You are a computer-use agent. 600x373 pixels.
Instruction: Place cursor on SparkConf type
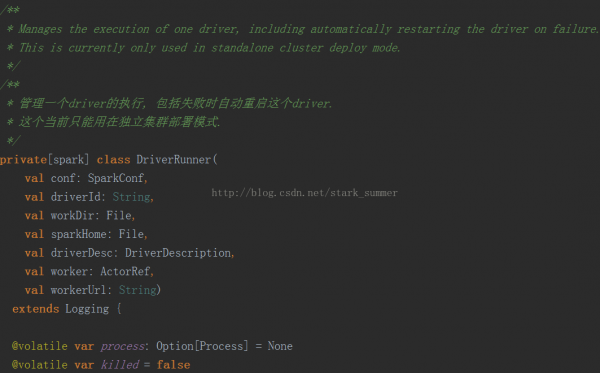pos(116,178)
